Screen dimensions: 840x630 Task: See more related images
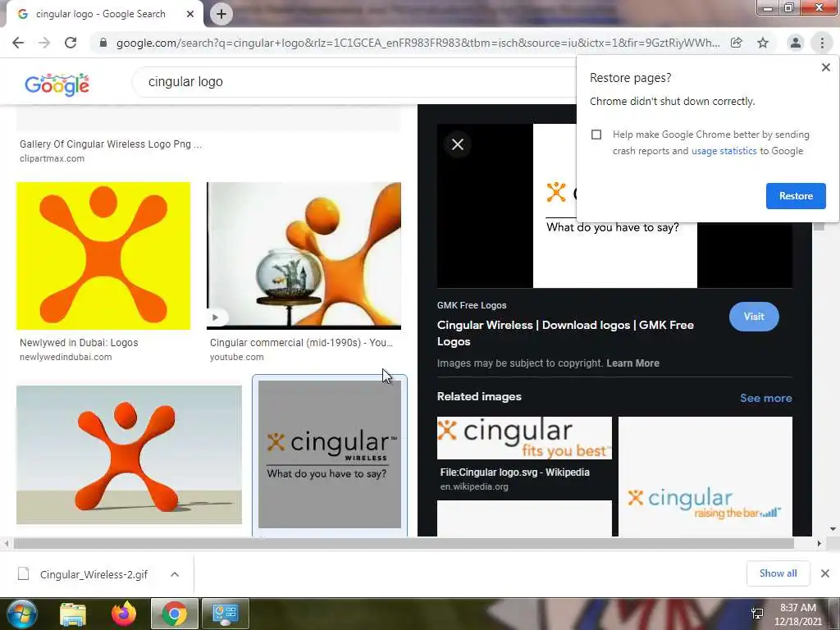[765, 398]
